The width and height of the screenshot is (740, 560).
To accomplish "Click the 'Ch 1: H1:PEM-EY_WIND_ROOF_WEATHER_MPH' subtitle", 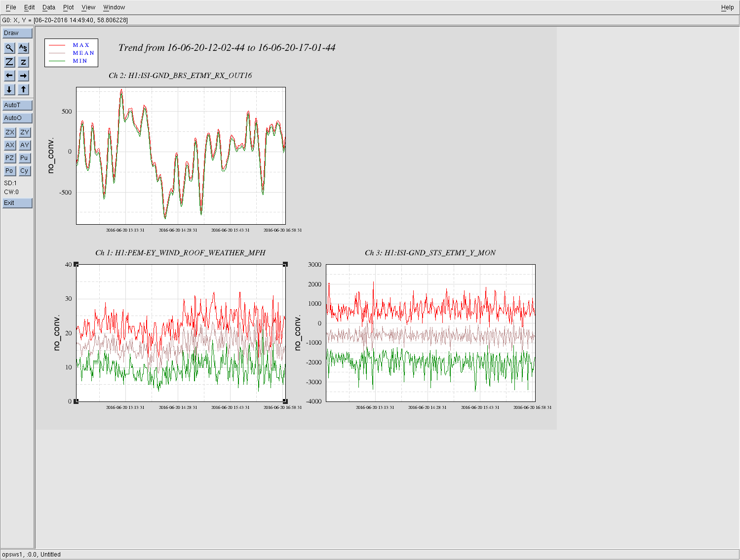I will click(x=180, y=253).
